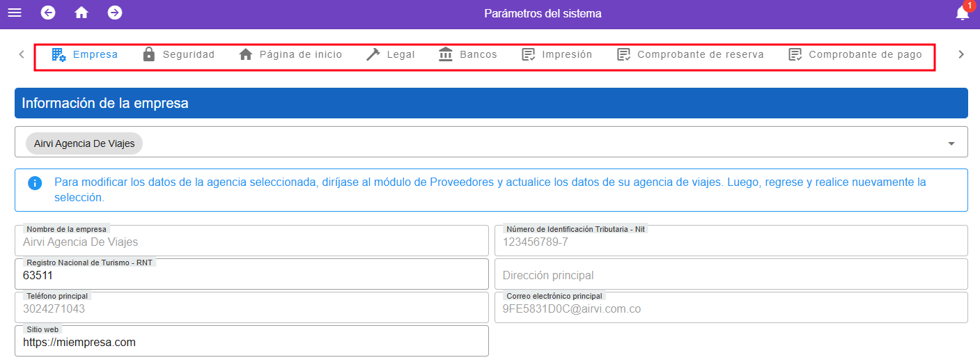
Task: Click the Bancos bank building icon
Action: pyautogui.click(x=446, y=54)
